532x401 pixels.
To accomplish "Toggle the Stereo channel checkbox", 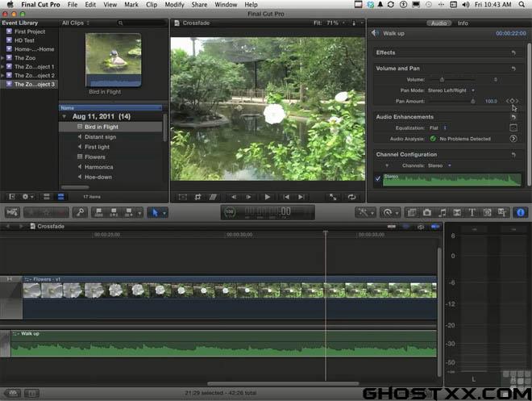I will (377, 178).
